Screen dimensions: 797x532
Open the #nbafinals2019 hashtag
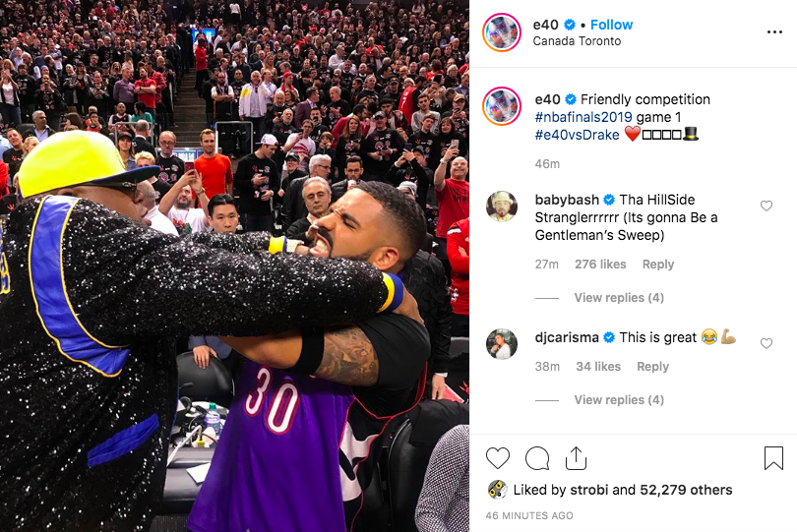pyautogui.click(x=583, y=117)
